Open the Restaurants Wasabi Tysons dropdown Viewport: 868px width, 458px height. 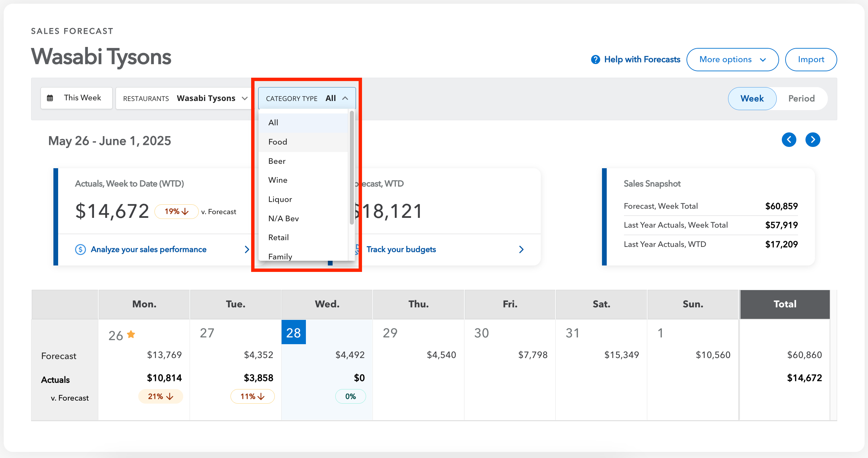(185, 98)
